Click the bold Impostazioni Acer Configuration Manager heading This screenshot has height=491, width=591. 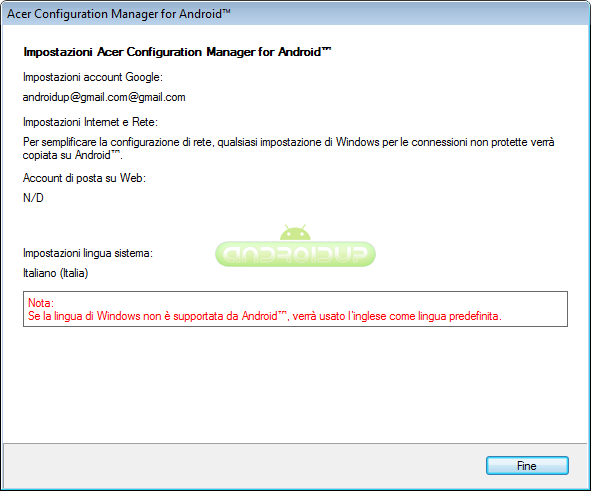click(177, 52)
